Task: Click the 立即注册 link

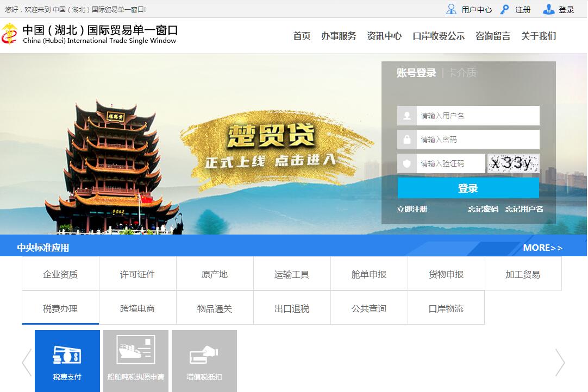Action: click(x=412, y=209)
